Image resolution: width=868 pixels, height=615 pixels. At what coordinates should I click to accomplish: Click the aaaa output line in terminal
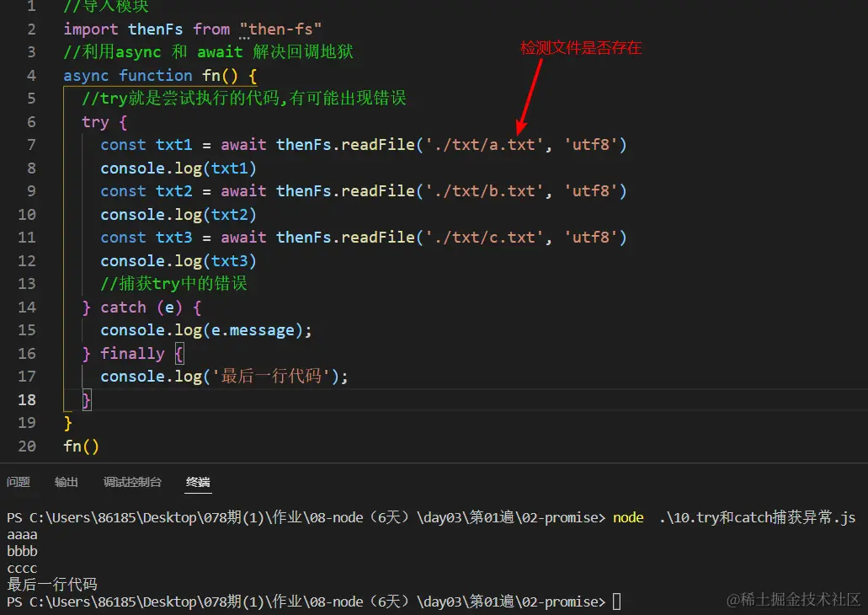22,535
